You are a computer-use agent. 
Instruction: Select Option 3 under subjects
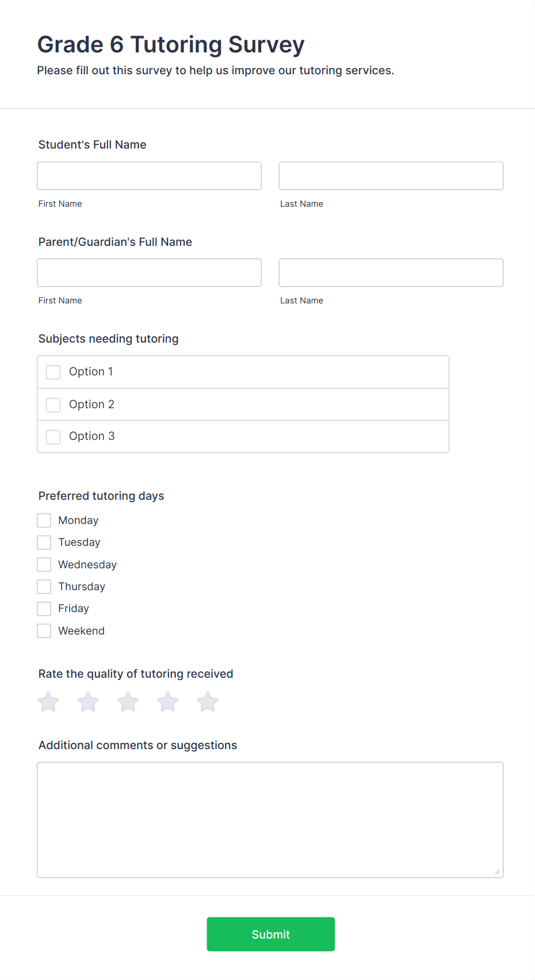pos(54,436)
